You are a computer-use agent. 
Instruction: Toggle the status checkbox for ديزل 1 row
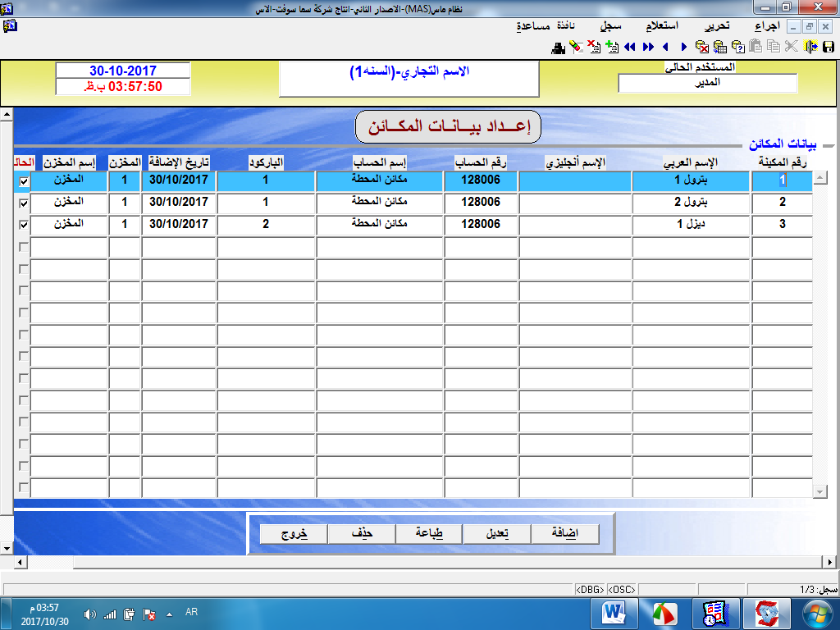[x=23, y=225]
